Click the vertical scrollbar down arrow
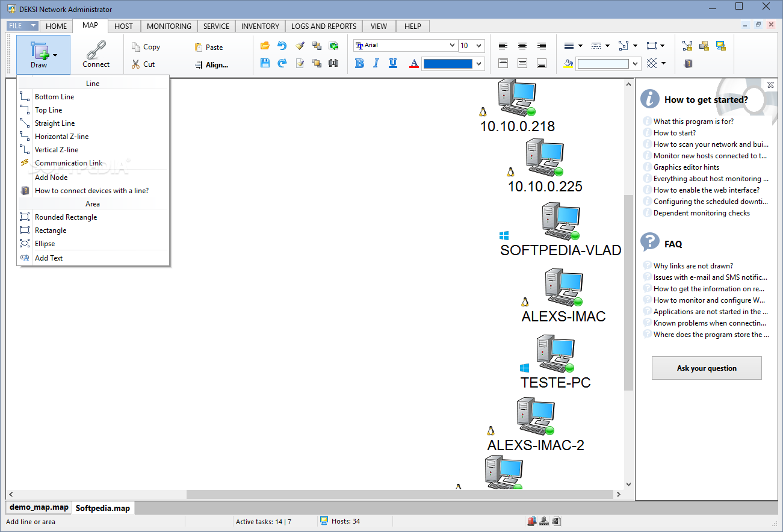Image resolution: width=783 pixels, height=532 pixels. [628, 484]
